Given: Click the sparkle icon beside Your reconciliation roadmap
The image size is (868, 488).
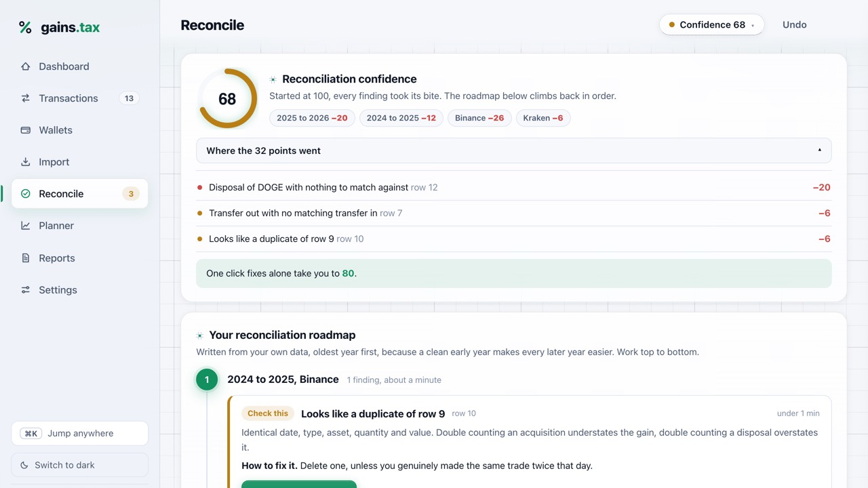Looking at the screenshot, I should pos(199,335).
